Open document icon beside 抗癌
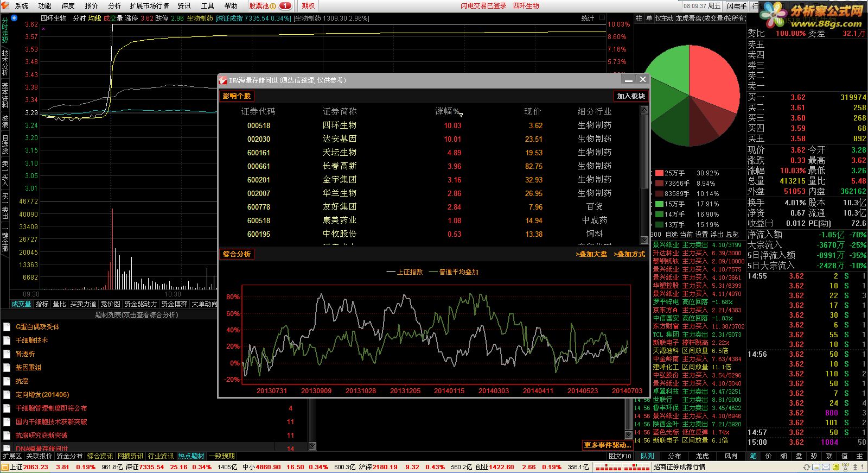The image size is (868, 473). 7,381
